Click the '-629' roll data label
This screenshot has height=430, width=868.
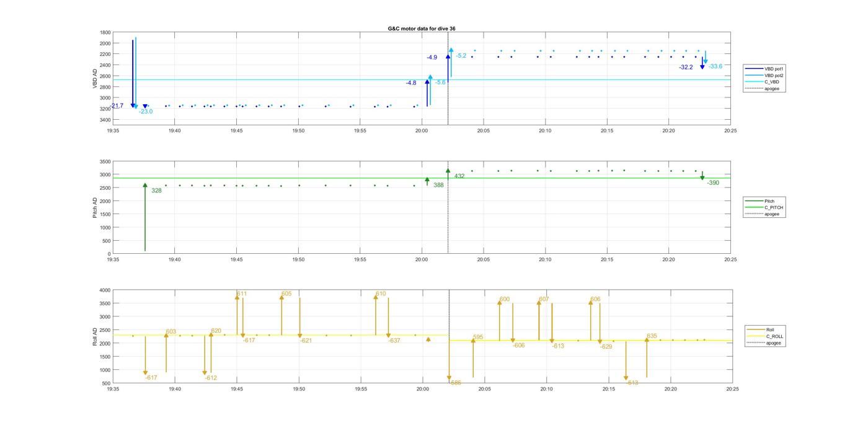pyautogui.click(x=606, y=347)
